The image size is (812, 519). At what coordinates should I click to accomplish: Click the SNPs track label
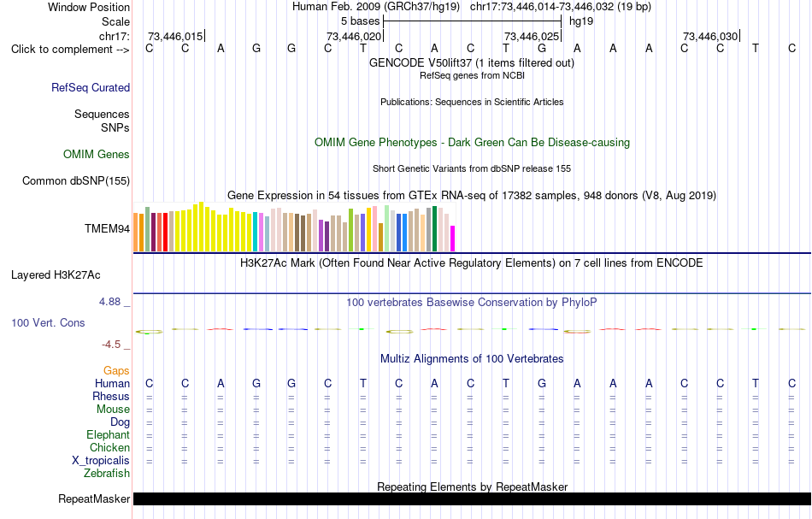pos(115,127)
